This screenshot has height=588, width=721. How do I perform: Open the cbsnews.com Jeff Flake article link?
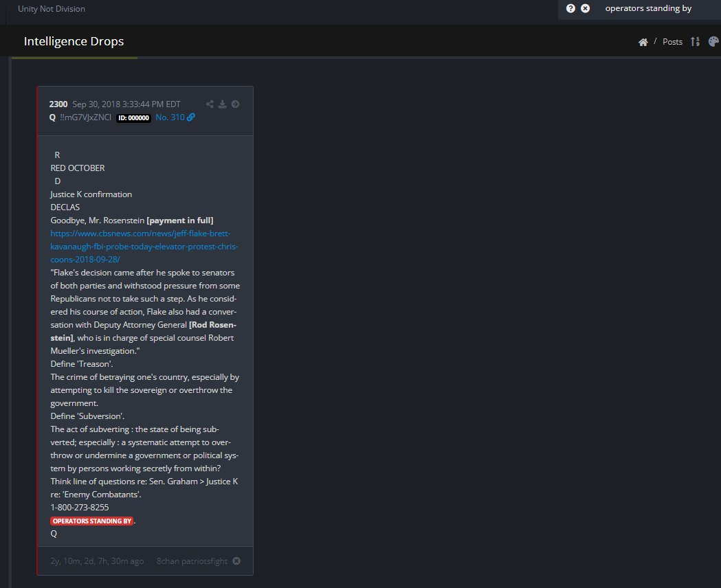click(x=144, y=246)
